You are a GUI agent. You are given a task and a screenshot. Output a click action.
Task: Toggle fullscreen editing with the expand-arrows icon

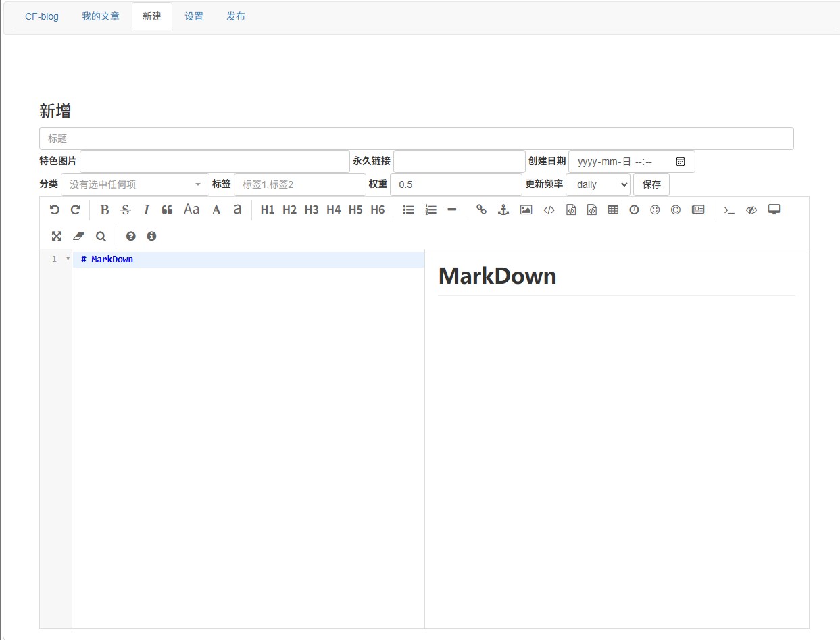(57, 236)
